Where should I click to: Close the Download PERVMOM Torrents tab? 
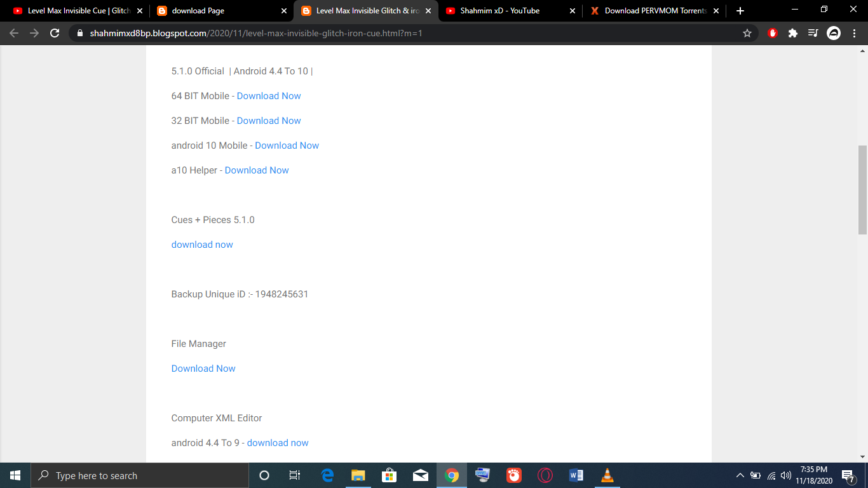pos(716,11)
